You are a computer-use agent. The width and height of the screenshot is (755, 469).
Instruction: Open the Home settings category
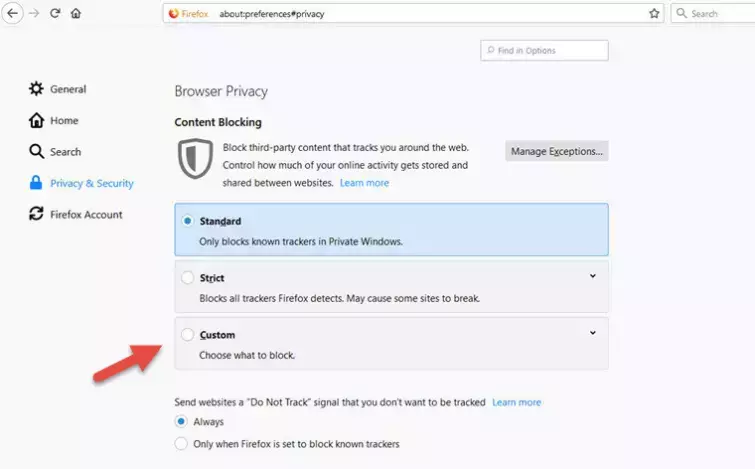(64, 120)
